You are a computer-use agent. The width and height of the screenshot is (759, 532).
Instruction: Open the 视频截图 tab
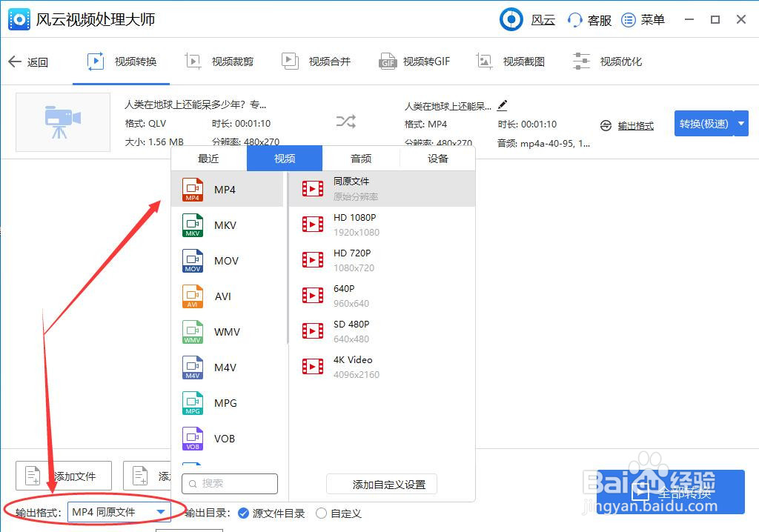pyautogui.click(x=510, y=61)
